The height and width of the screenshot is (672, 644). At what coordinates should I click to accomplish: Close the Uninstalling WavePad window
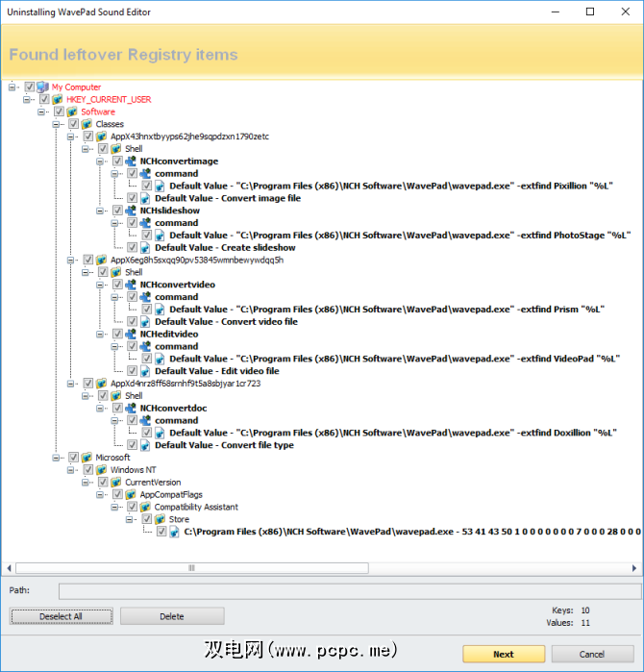(625, 12)
